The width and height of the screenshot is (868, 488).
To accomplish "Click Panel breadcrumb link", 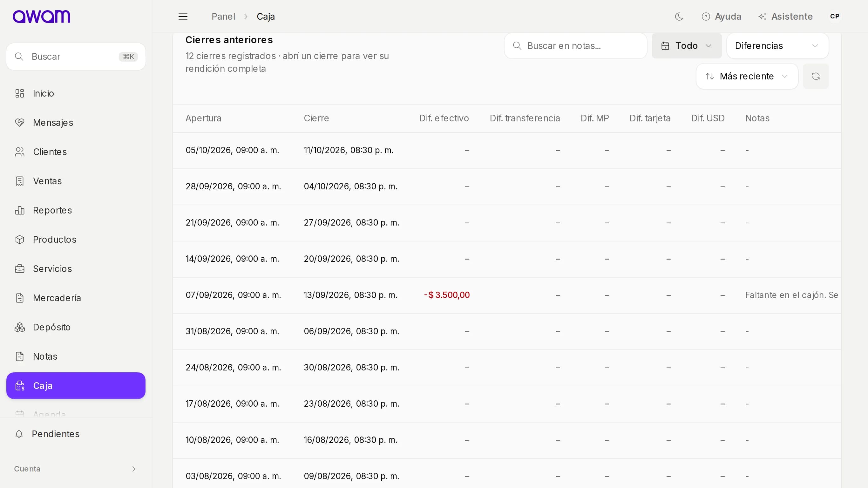I will coord(223,17).
